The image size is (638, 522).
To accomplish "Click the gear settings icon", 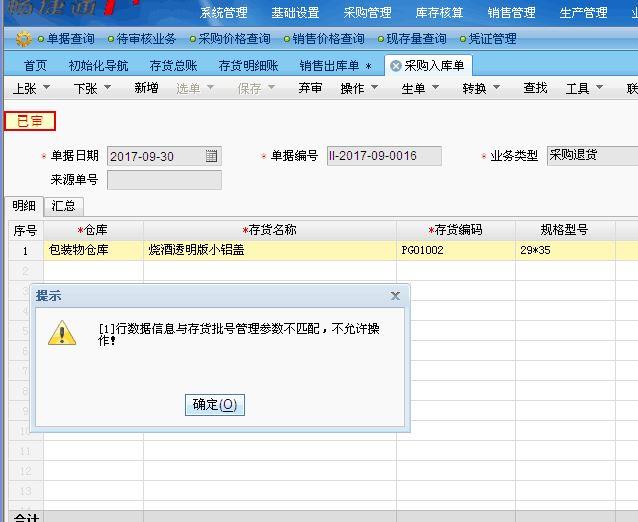I will [23, 39].
